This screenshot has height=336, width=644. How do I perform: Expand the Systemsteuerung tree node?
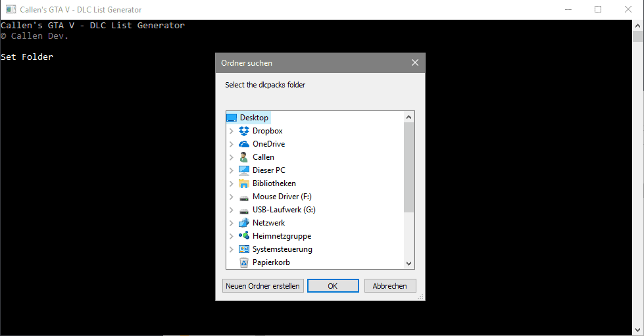tap(231, 249)
